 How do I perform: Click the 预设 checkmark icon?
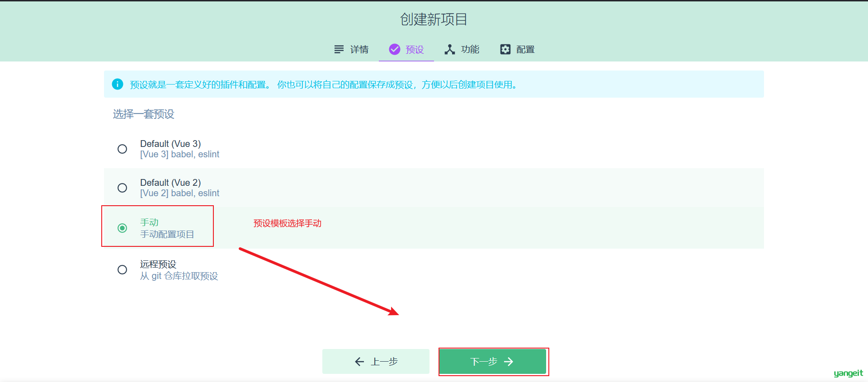[395, 49]
